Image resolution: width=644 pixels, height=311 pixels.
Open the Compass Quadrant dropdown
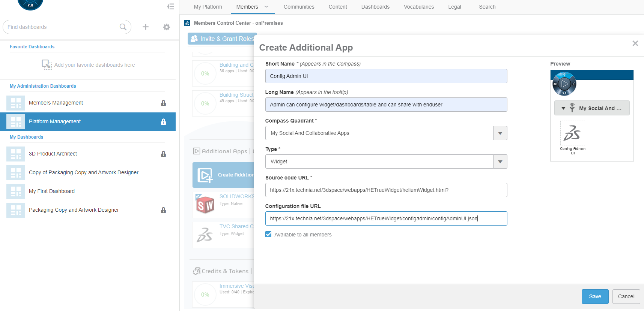(x=500, y=133)
